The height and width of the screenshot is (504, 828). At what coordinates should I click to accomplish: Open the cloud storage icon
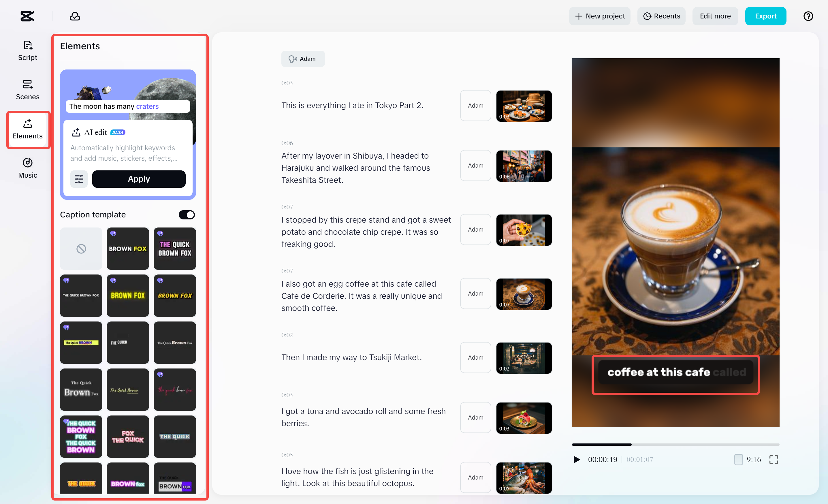(x=75, y=16)
